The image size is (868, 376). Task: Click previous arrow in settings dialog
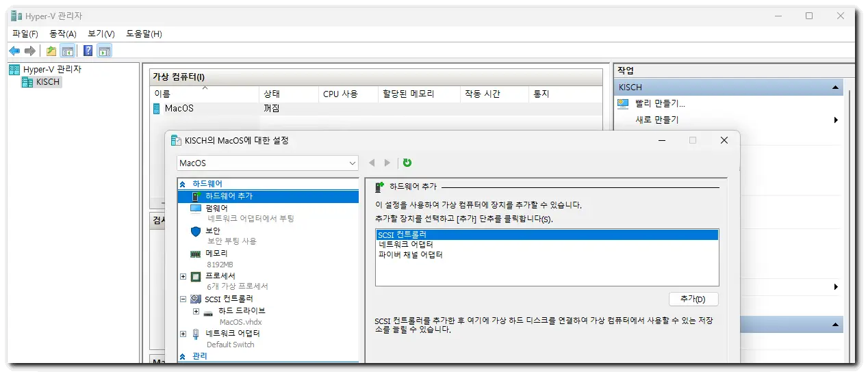click(372, 163)
